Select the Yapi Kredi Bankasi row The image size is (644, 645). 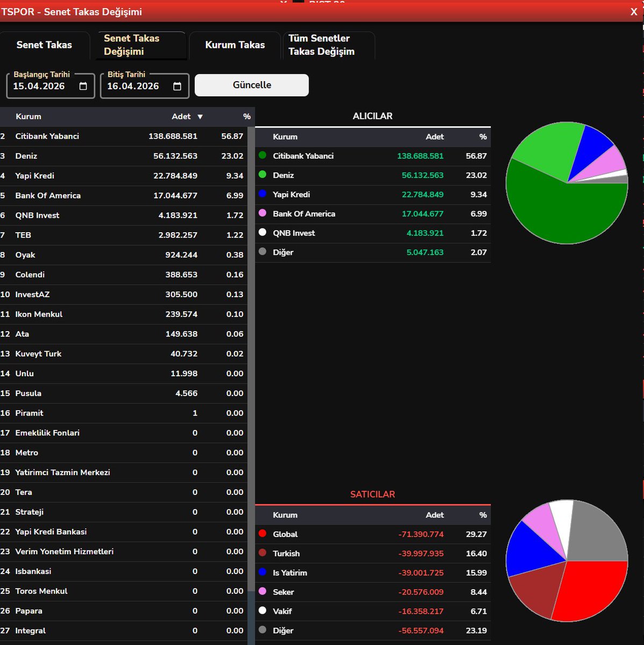point(124,532)
